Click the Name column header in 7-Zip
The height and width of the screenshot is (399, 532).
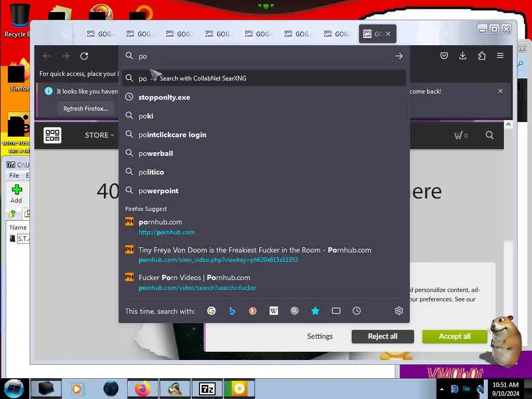point(18,228)
